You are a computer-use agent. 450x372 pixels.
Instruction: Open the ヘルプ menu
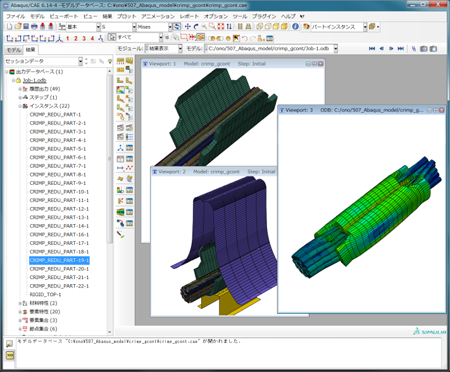click(288, 16)
